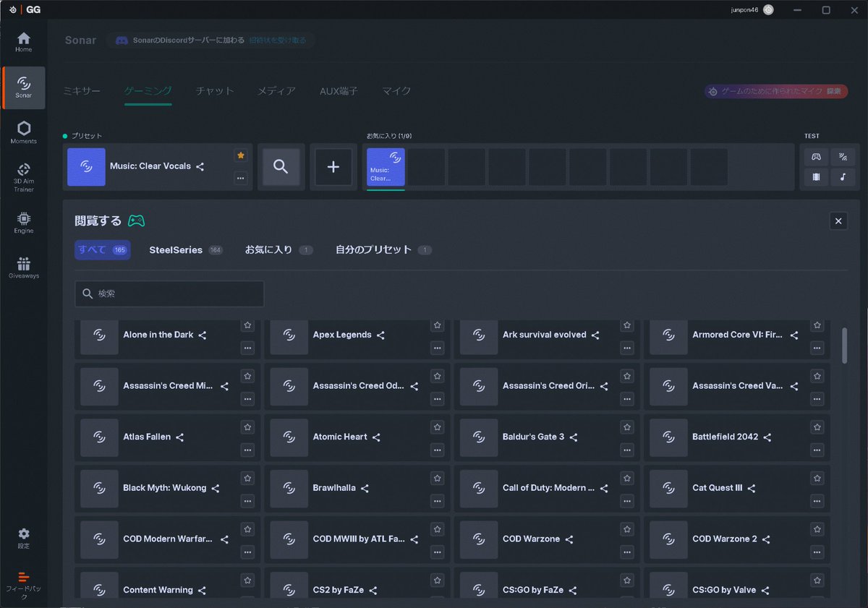Image resolution: width=868 pixels, height=608 pixels.
Task: Open the マイク tab
Action: click(x=396, y=91)
